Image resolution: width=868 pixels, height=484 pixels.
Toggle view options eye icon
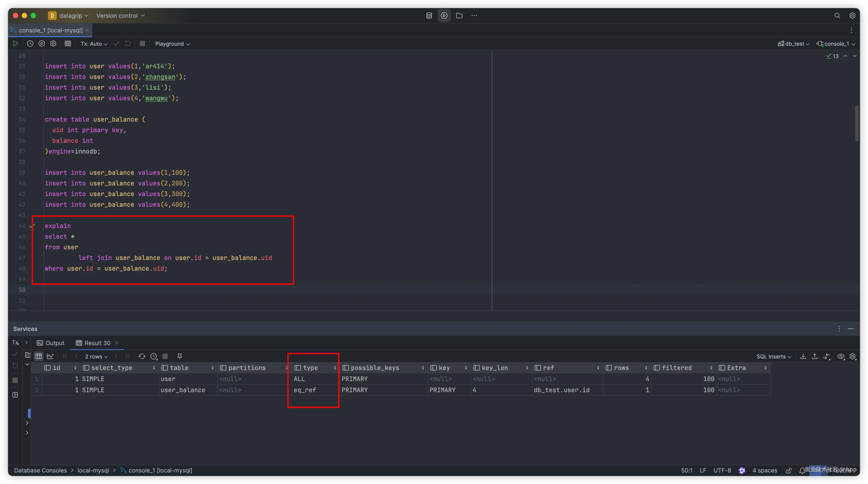click(x=841, y=356)
